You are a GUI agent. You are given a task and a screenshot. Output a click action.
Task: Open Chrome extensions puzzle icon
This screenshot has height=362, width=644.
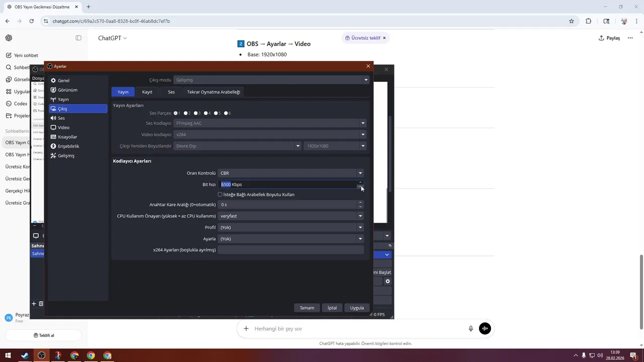click(x=588, y=21)
